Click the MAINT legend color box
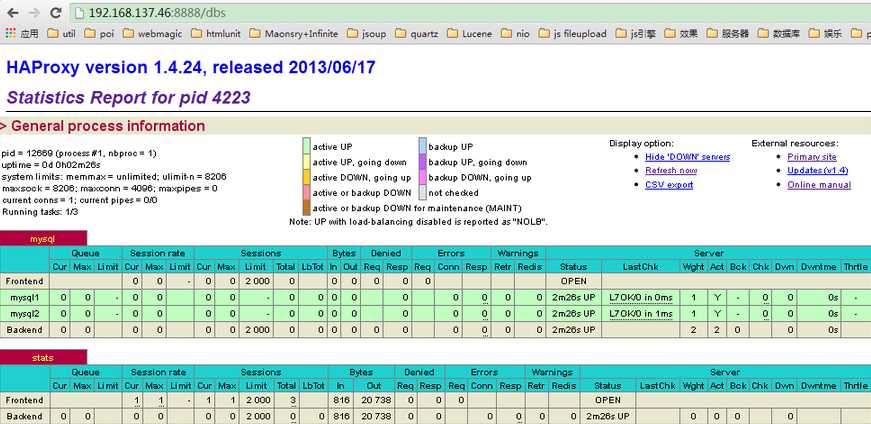The height and width of the screenshot is (424, 871). point(306,207)
